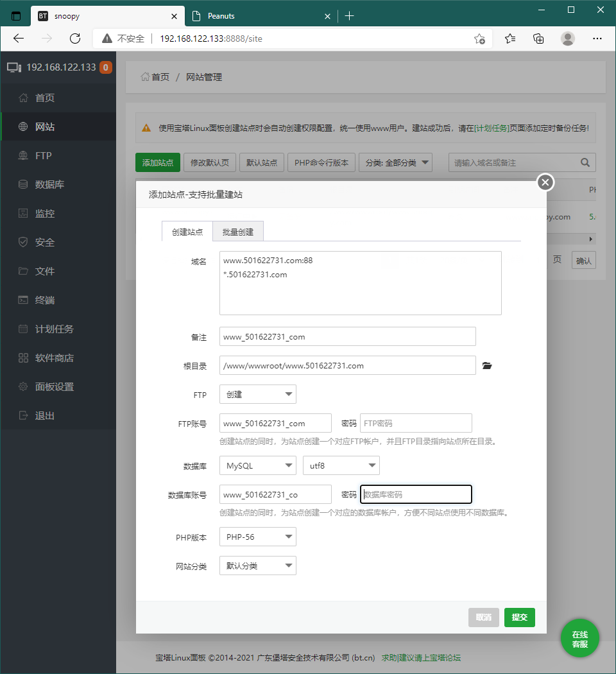Follow the 计划任务 link in the warning notice
Viewport: 616px width, 674px height.
point(492,128)
